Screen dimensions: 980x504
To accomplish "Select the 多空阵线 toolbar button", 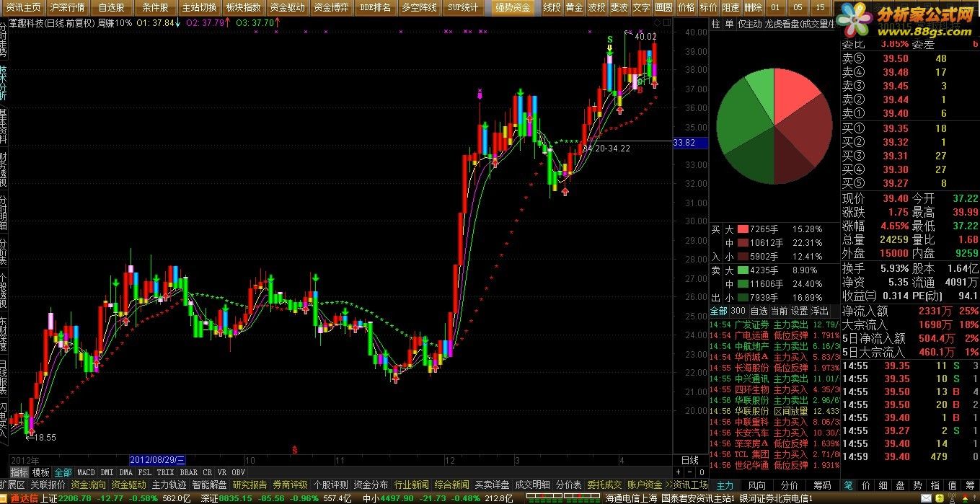I will click(x=419, y=7).
